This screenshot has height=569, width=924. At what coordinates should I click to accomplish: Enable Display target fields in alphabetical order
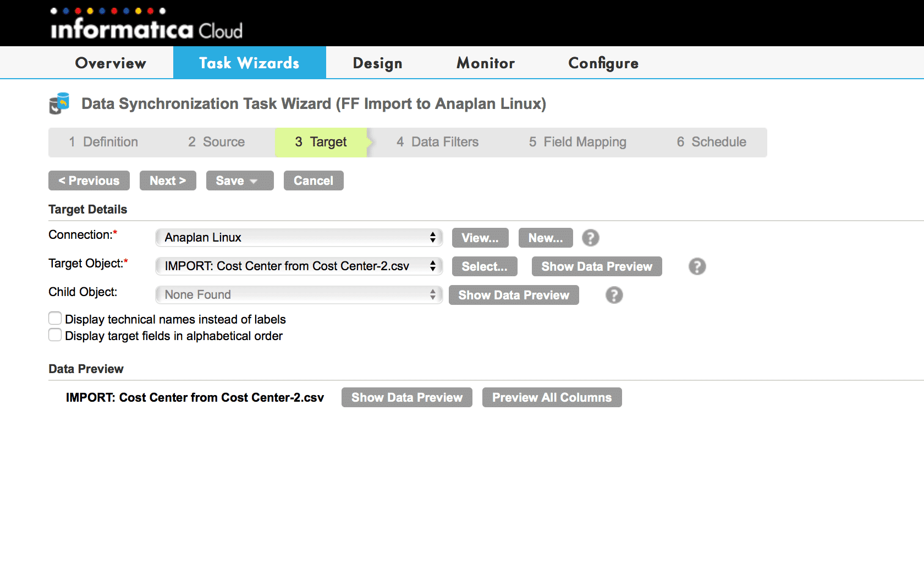click(x=55, y=335)
